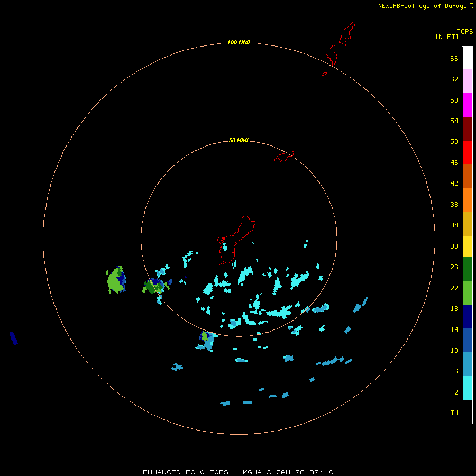Click the 54 scale value
476x476 pixels.
[x=454, y=121]
